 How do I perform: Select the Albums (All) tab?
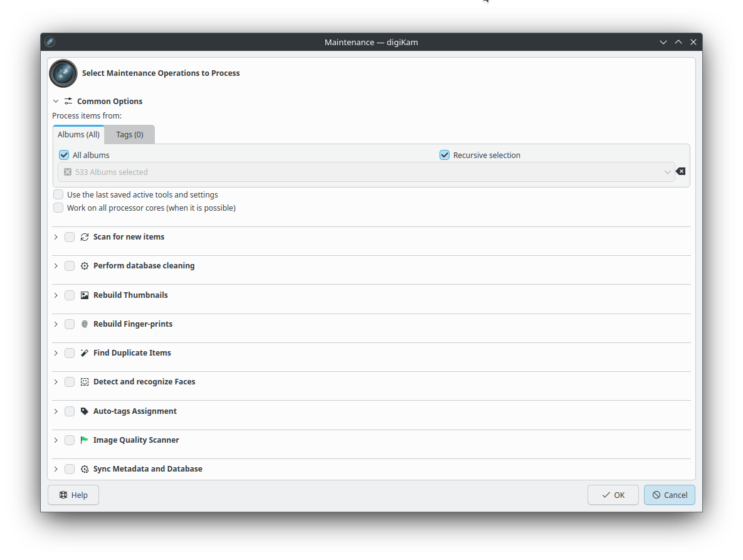tap(78, 135)
